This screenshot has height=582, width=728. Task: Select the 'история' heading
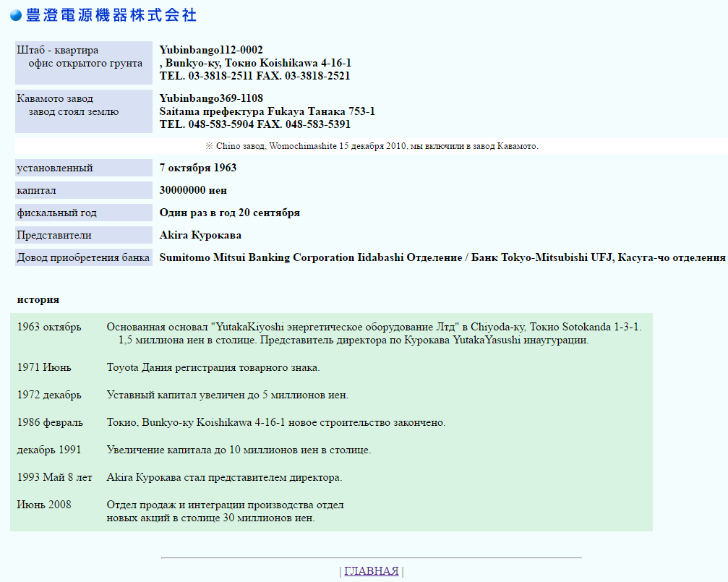tap(38, 299)
